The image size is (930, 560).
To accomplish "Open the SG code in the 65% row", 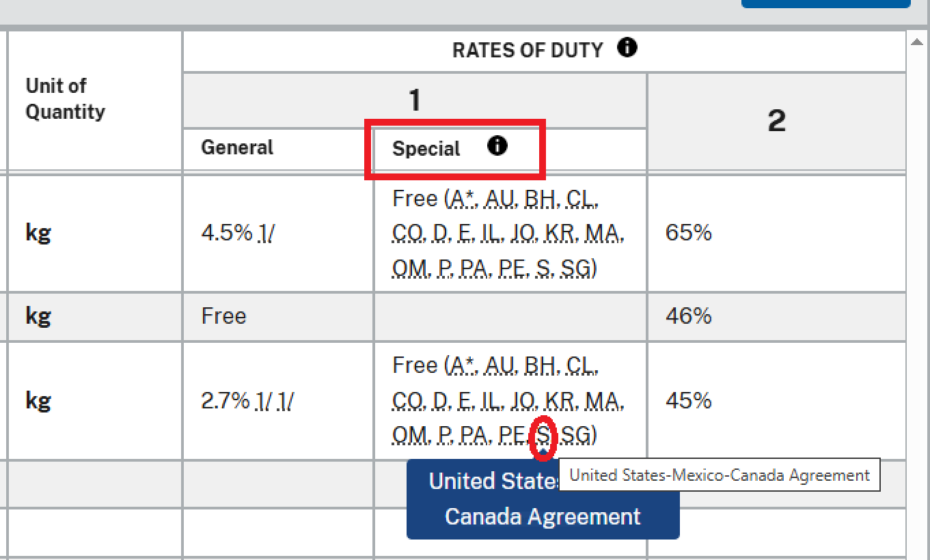I will coord(575,270).
